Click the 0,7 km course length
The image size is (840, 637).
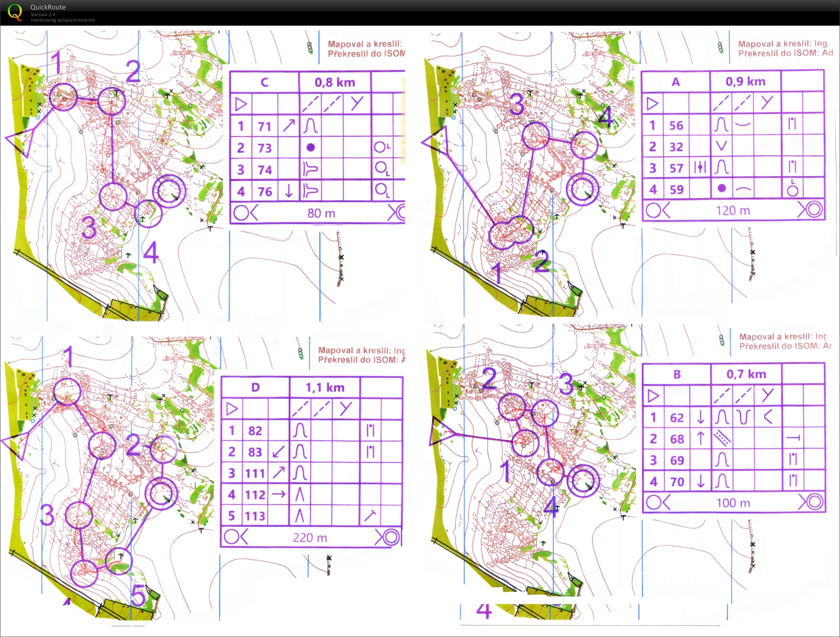pyautogui.click(x=746, y=374)
